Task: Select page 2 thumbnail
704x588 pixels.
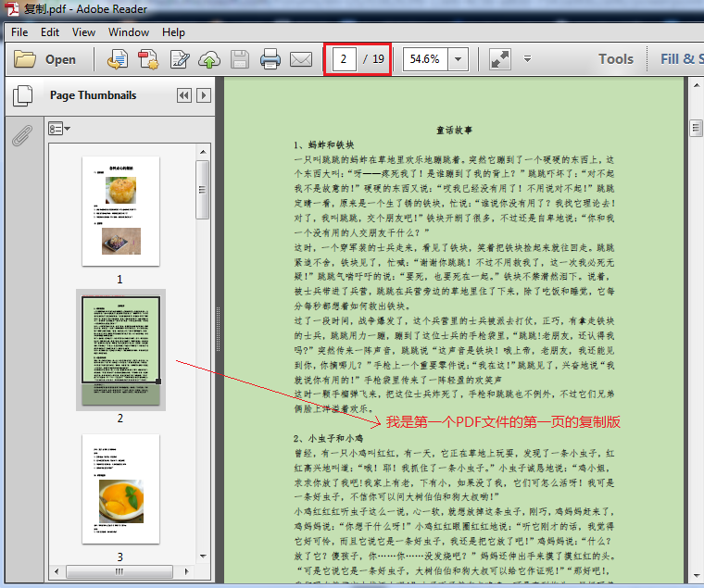Action: click(x=120, y=350)
